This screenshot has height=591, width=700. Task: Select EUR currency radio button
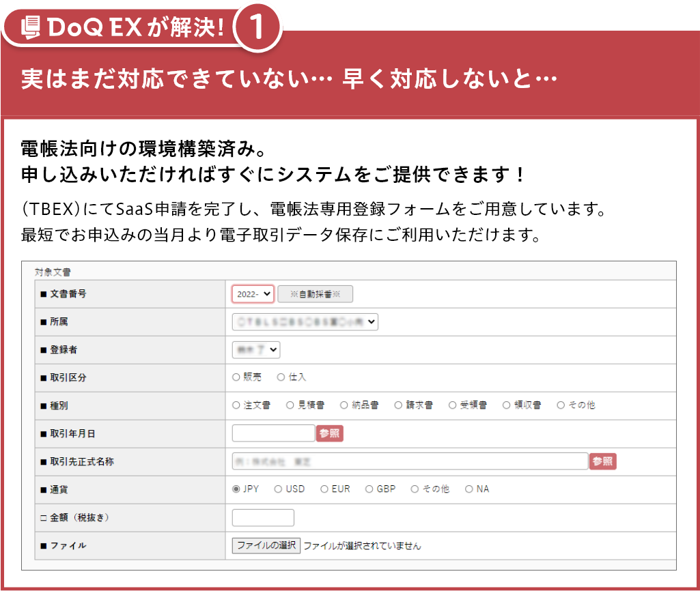point(324,489)
